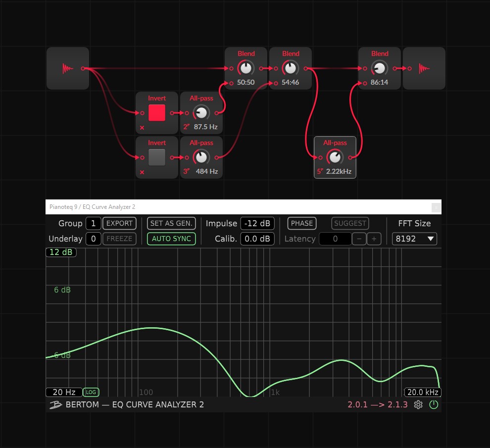Viewport: 490px width, 448px height.
Task: Click input port of the gray Invert
Action: click(142, 157)
